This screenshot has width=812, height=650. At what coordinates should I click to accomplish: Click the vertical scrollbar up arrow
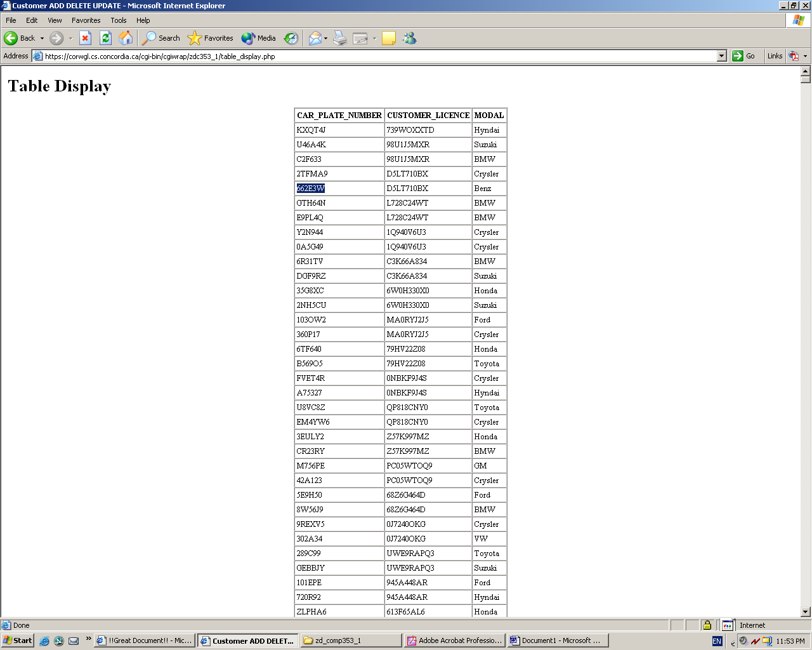806,71
